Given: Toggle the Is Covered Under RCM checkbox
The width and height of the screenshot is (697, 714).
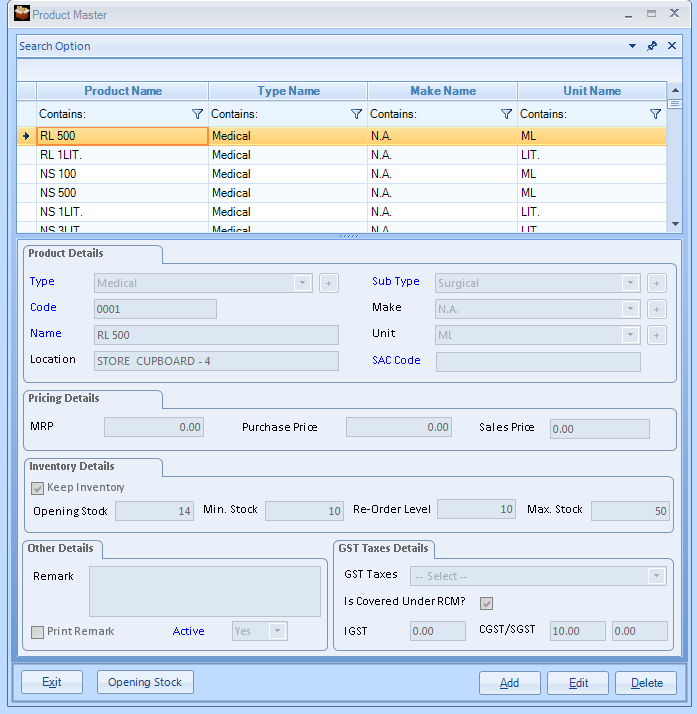Looking at the screenshot, I should (x=487, y=603).
